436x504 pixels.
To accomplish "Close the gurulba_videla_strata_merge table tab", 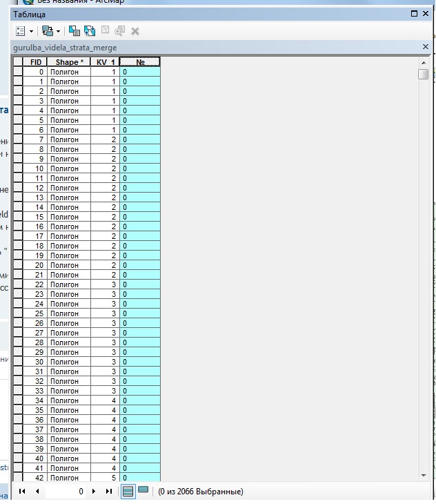I will pos(426,47).
